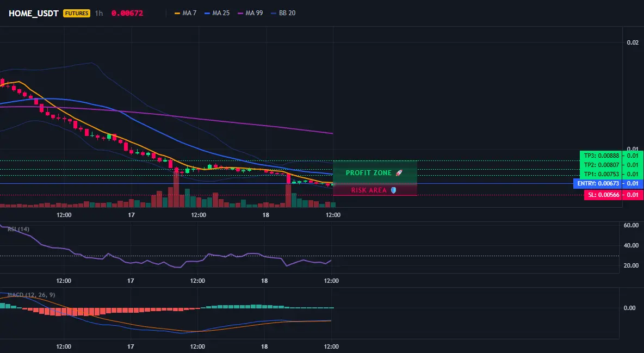This screenshot has height=353, width=644.
Task: Toggle the MA 25 legend entry
Action: click(217, 13)
